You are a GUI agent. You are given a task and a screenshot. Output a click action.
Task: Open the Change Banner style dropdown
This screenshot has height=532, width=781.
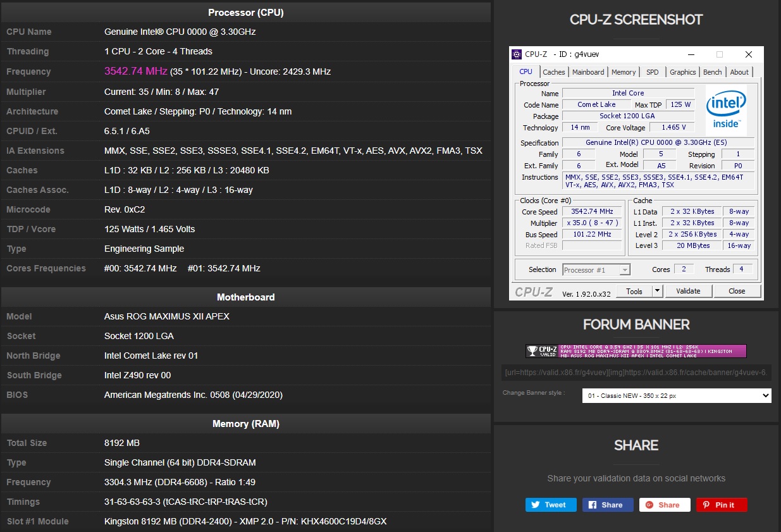(677, 395)
